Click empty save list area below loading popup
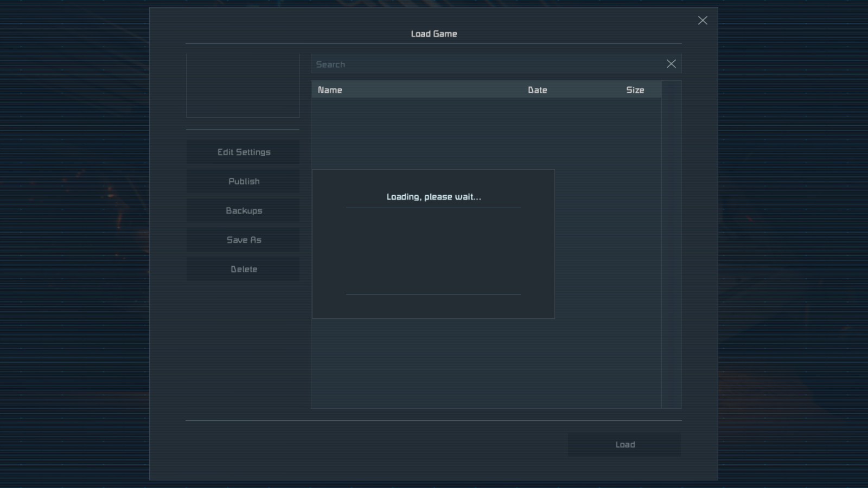The image size is (868, 488). (x=486, y=363)
